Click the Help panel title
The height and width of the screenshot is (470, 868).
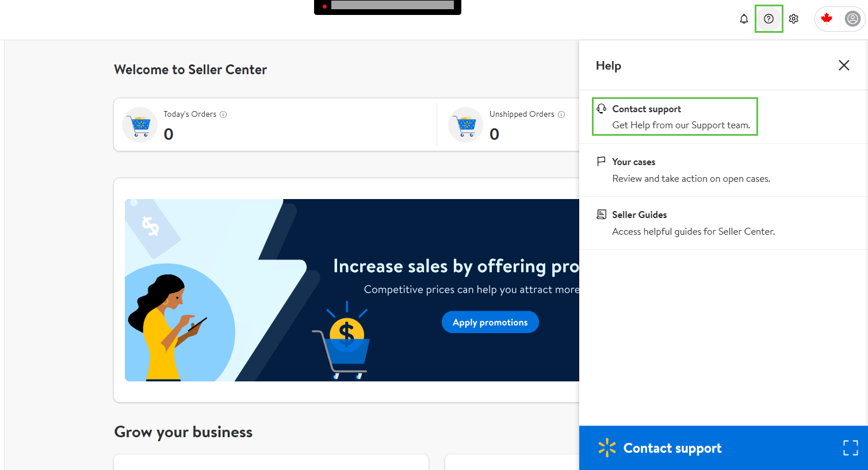609,66
